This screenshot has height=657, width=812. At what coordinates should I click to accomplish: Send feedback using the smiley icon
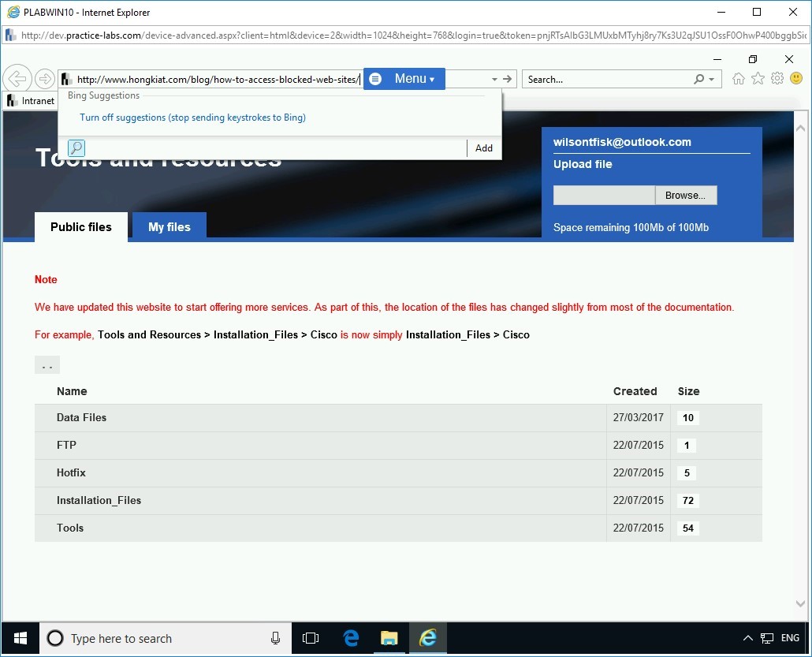[x=795, y=79]
